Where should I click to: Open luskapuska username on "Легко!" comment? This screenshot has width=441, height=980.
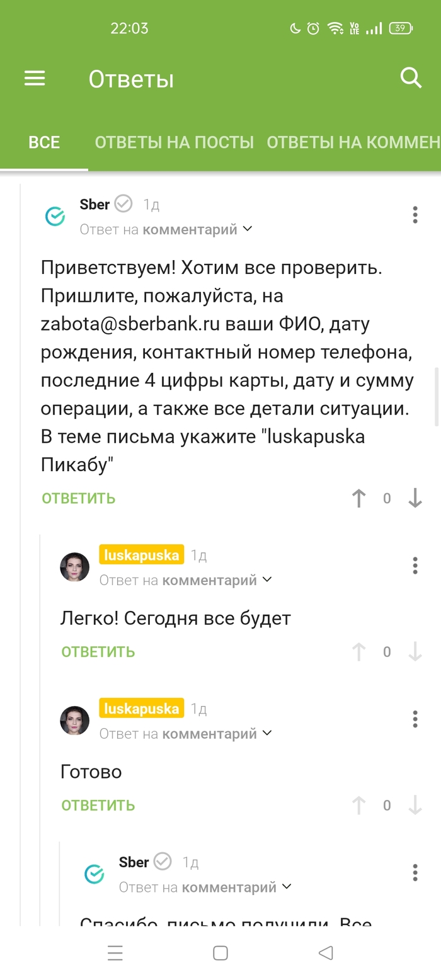coord(142,555)
